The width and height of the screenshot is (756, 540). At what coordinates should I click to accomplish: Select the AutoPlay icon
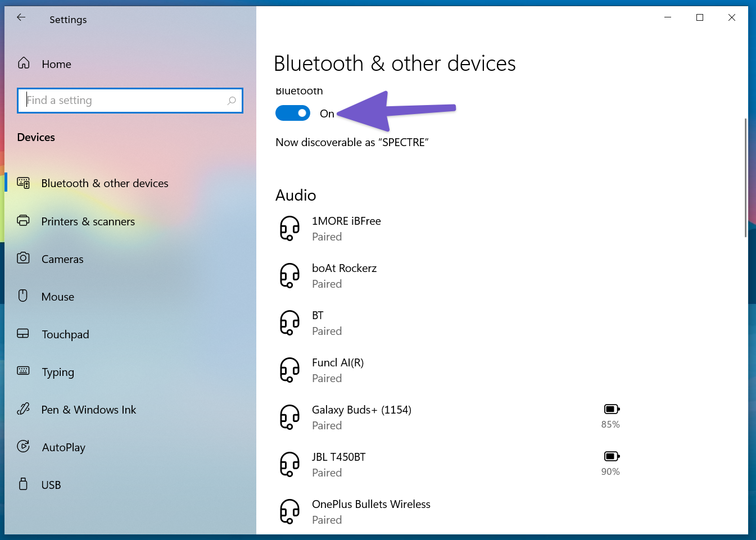click(22, 447)
